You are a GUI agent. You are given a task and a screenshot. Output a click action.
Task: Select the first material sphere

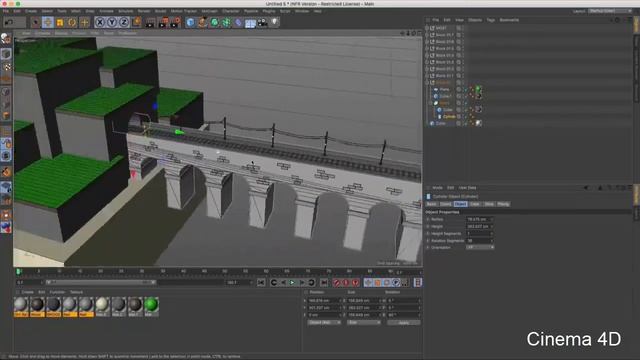coord(21,304)
